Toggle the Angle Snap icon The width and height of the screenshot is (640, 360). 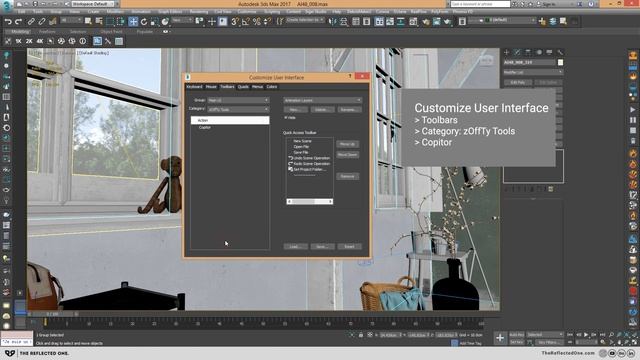pyautogui.click(x=246, y=21)
